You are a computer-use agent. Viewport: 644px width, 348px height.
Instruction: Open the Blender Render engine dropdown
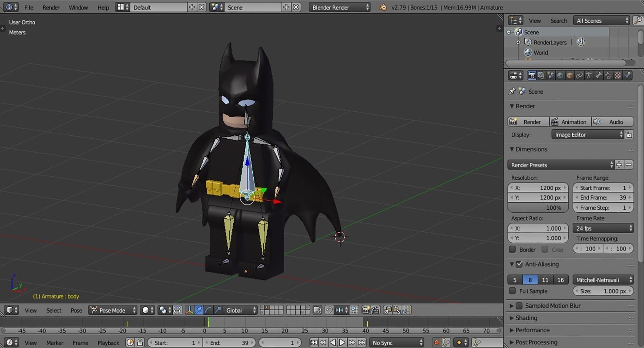(x=340, y=7)
